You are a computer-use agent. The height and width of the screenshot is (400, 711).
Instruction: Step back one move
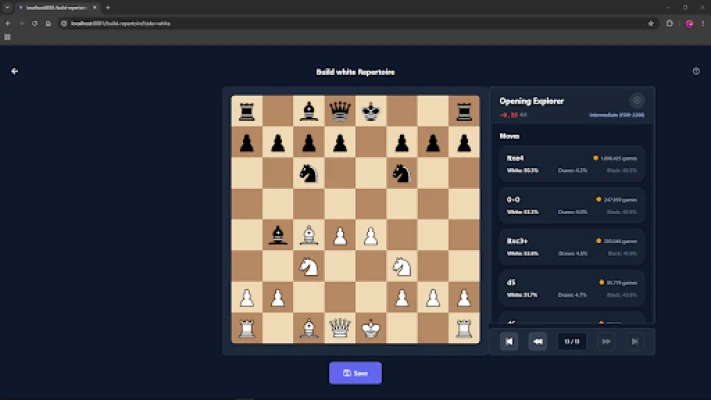click(538, 342)
